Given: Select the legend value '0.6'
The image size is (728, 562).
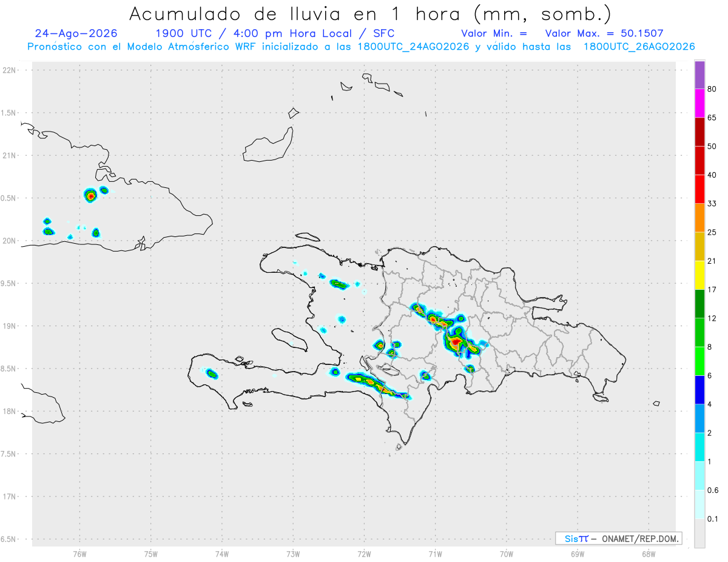Looking at the screenshot, I should (x=713, y=490).
